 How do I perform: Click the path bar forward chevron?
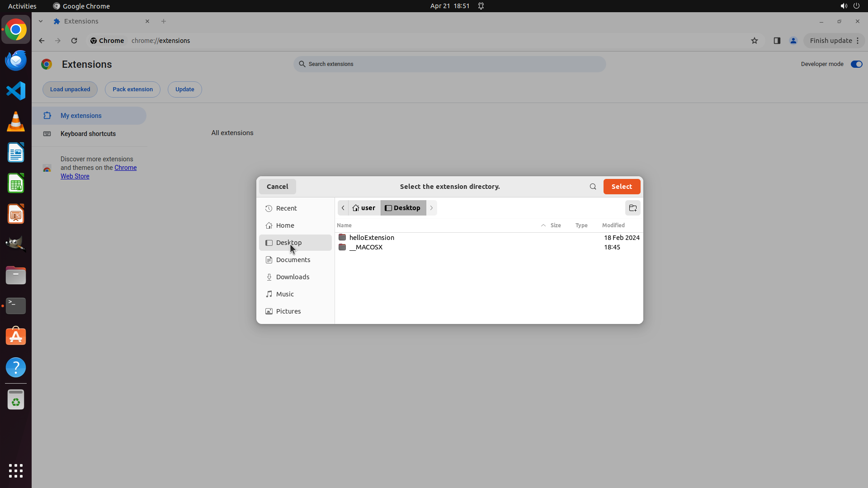coord(431,208)
